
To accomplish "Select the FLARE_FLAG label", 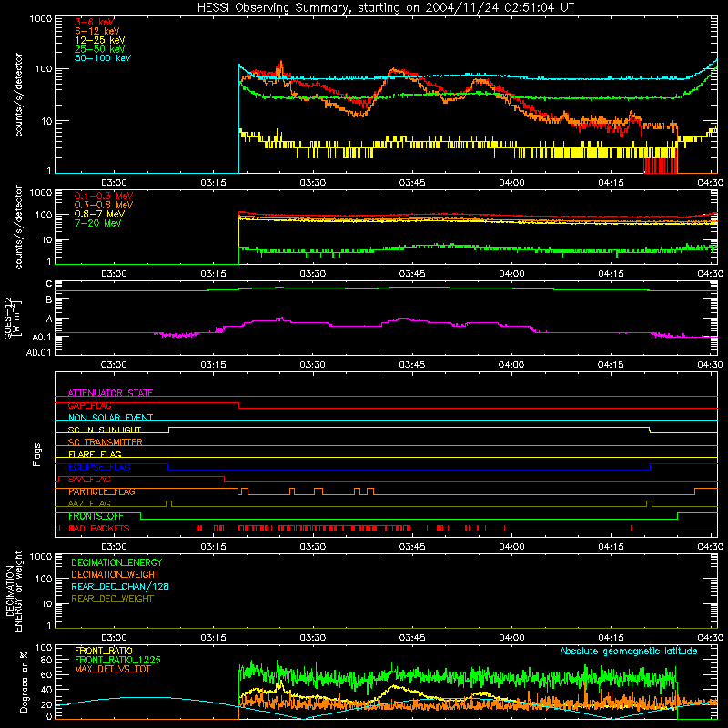I will click(x=95, y=454).
